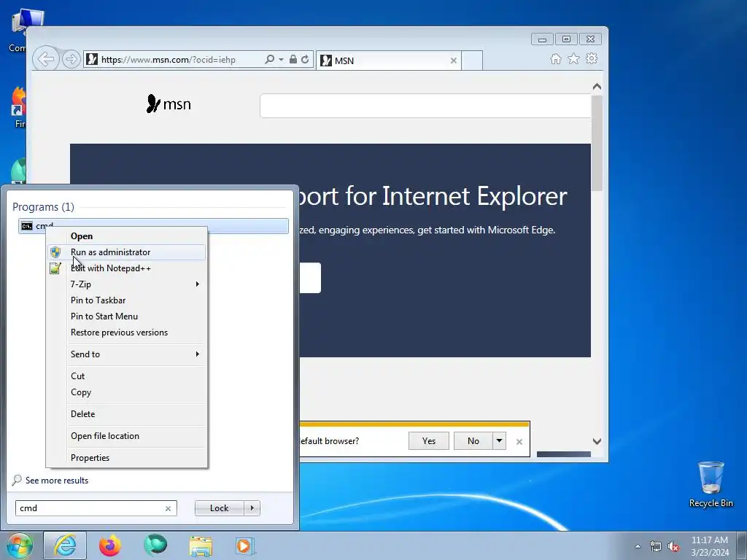
Task: Select Open file location
Action: [x=126, y=436]
